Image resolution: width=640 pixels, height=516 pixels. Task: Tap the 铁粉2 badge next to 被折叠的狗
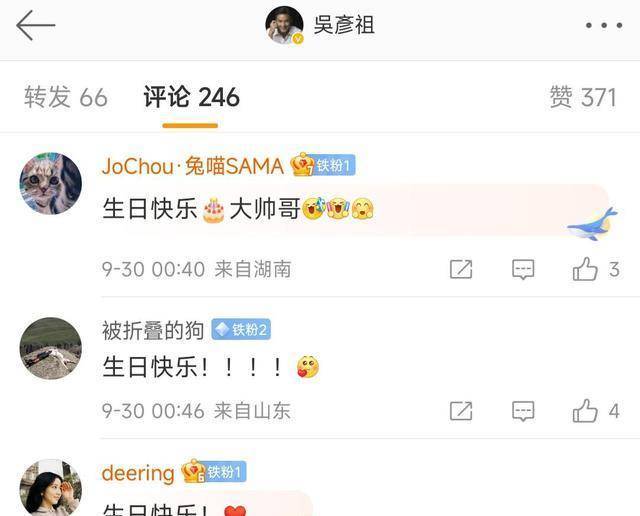[241, 329]
